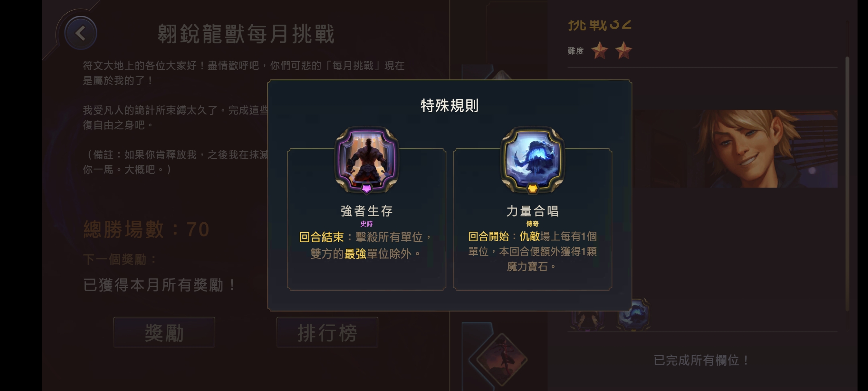Click the 力量合唱 rule description card

tap(532, 219)
